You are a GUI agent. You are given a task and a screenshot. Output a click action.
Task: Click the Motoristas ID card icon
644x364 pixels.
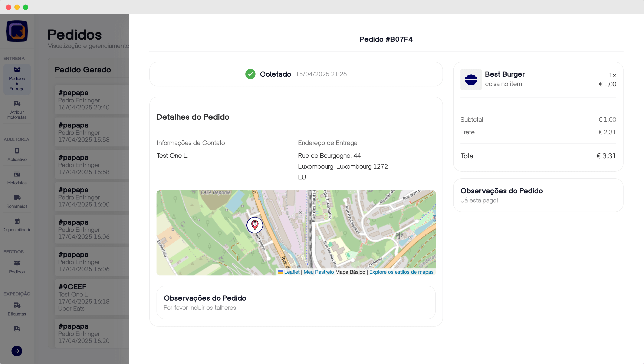[x=17, y=174]
